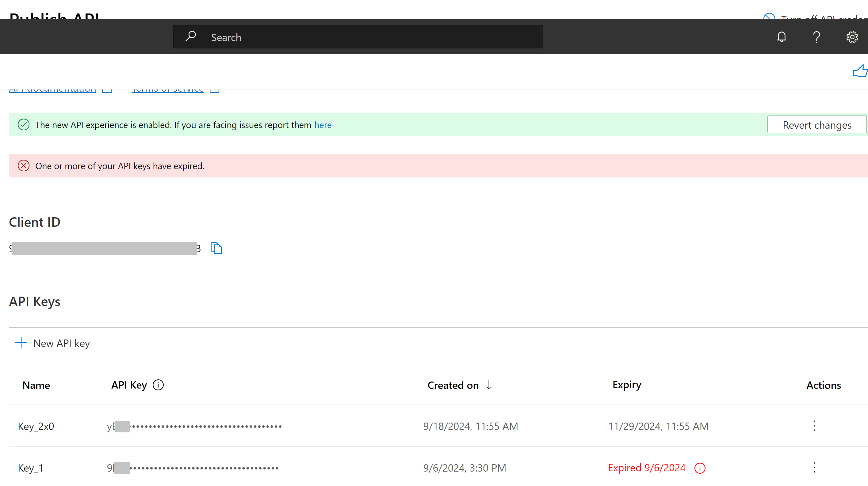
Task: Dismiss the expired API keys warning
Action: click(x=23, y=165)
